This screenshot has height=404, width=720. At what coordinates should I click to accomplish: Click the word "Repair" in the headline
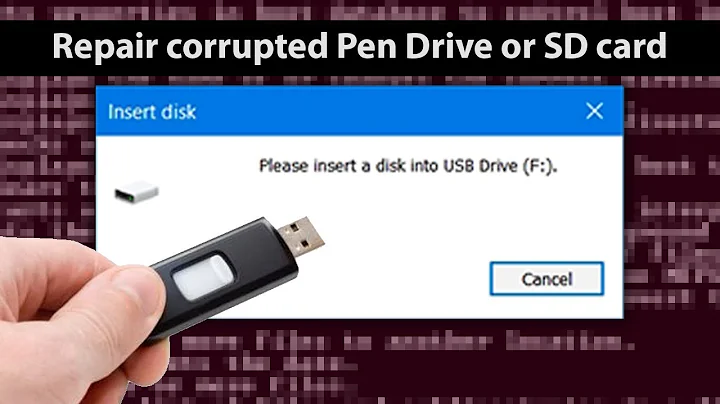105,47
